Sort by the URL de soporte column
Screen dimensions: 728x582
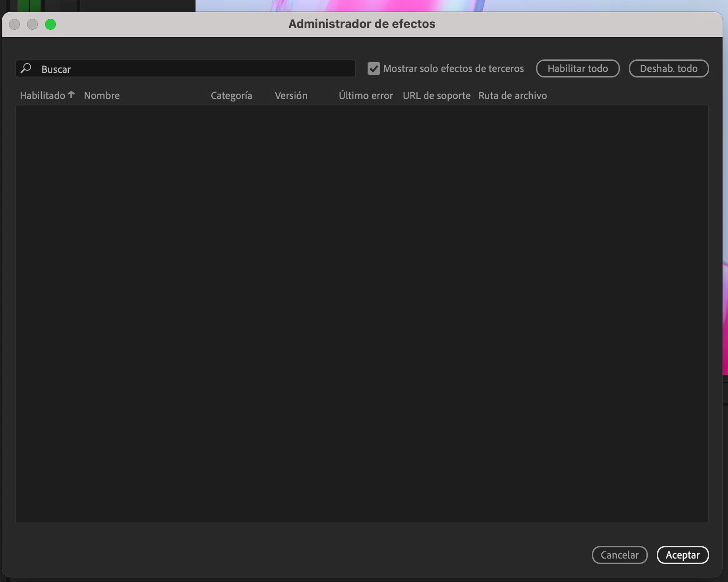point(437,95)
